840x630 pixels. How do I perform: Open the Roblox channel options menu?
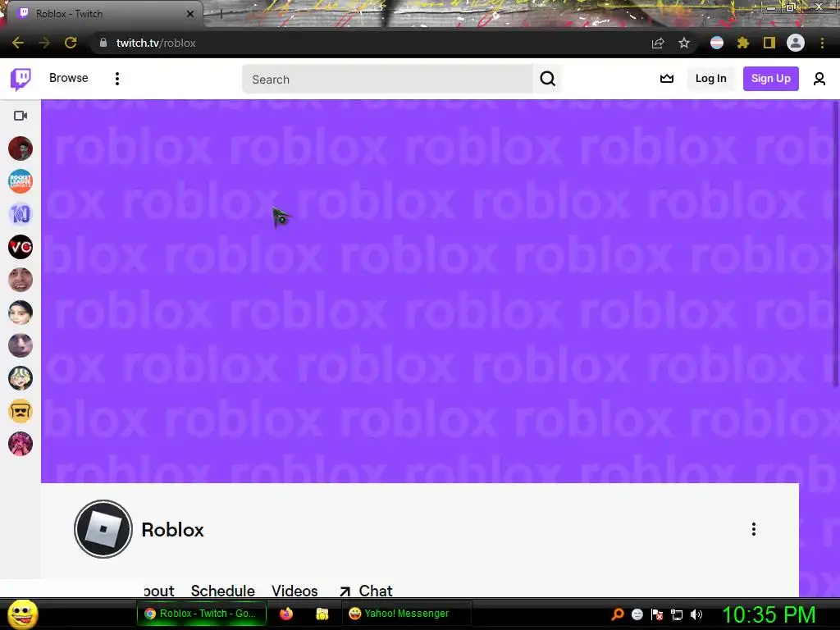click(754, 529)
